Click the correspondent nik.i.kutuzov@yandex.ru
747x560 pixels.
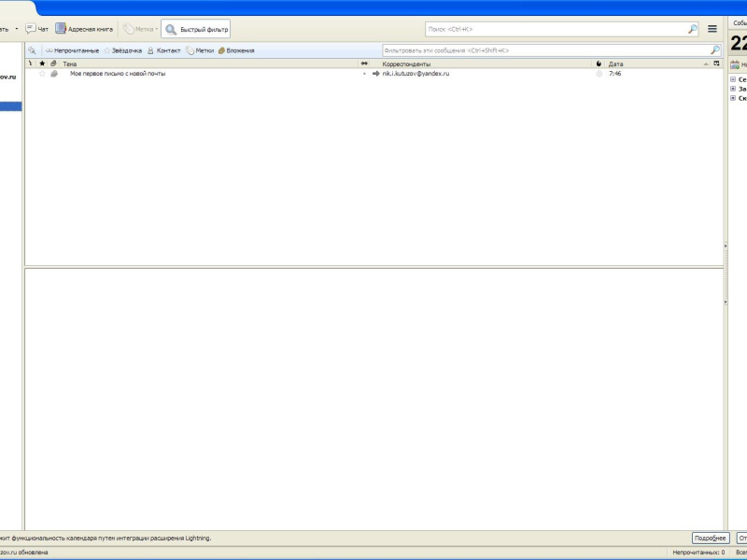point(416,74)
